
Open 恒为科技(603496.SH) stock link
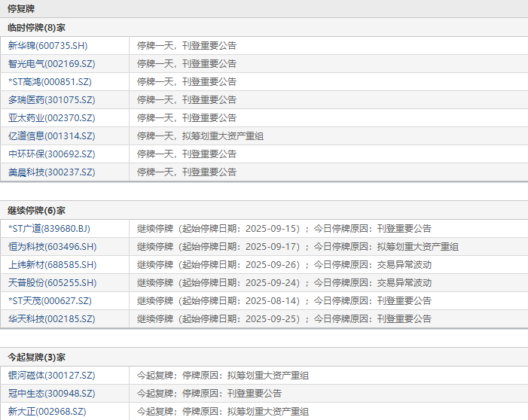tap(52, 247)
